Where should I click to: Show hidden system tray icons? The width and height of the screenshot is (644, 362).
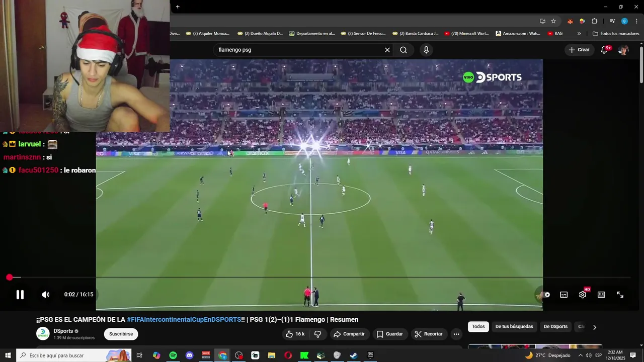point(580,355)
